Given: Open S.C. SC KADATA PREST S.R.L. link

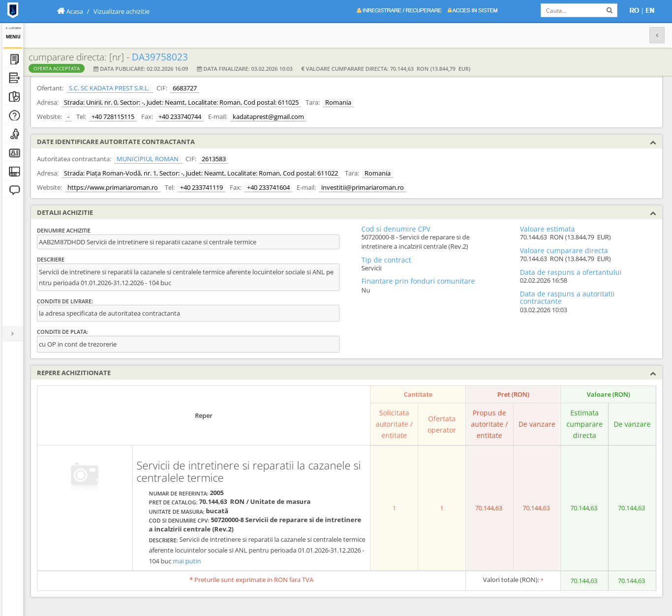Looking at the screenshot, I should point(109,88).
